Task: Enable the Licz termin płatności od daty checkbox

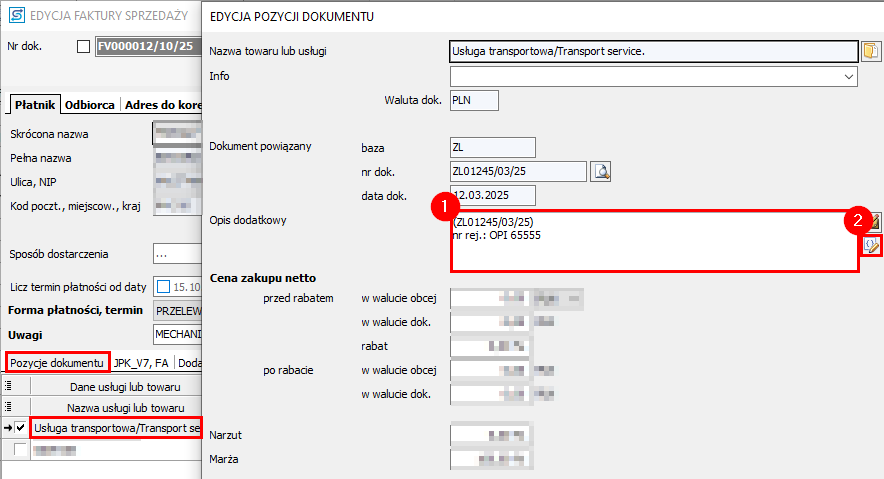Action: [x=164, y=287]
